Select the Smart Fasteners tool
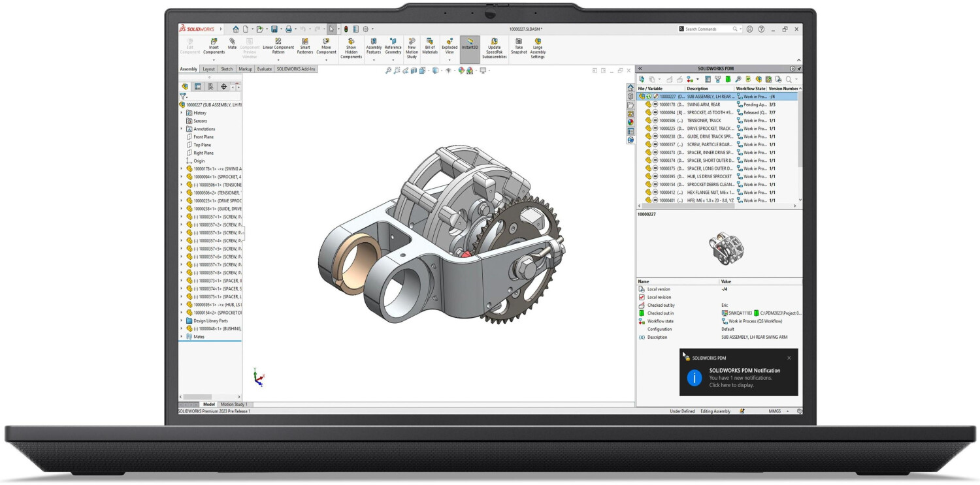This screenshot has height=485, width=980. point(305,44)
